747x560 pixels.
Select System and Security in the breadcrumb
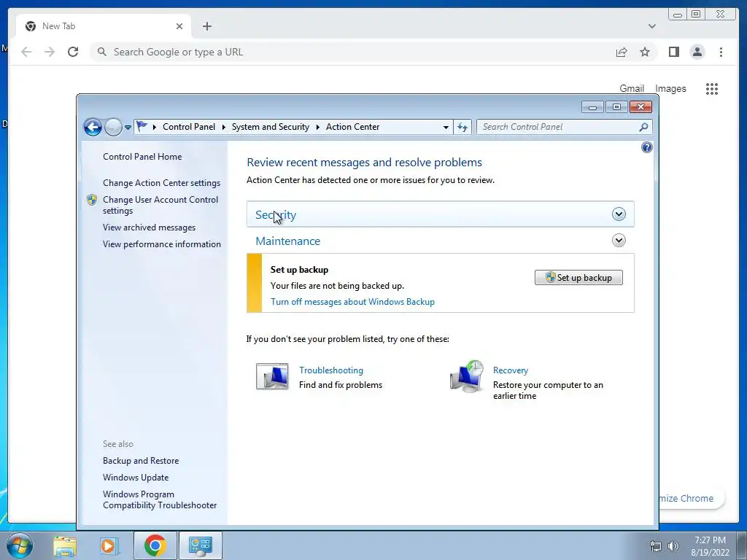click(x=270, y=127)
